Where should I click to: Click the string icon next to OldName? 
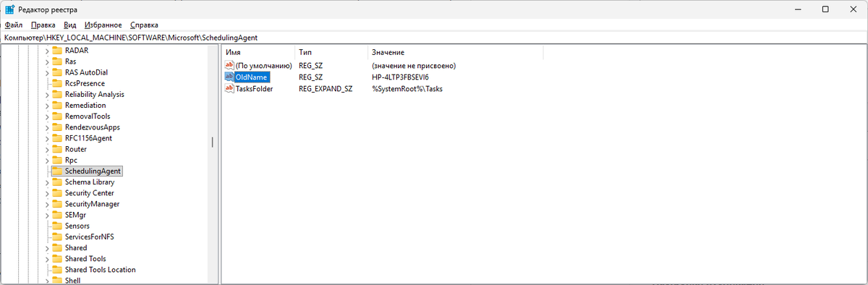230,77
